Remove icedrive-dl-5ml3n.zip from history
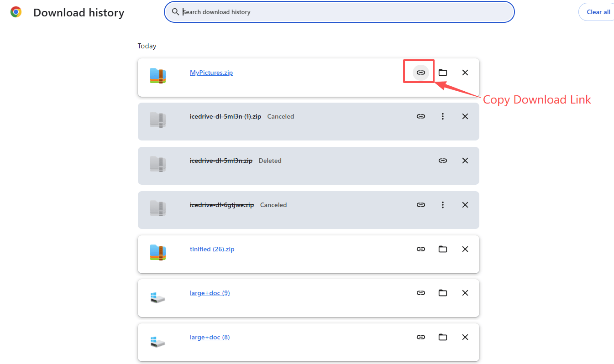614x364 pixels. (x=465, y=160)
